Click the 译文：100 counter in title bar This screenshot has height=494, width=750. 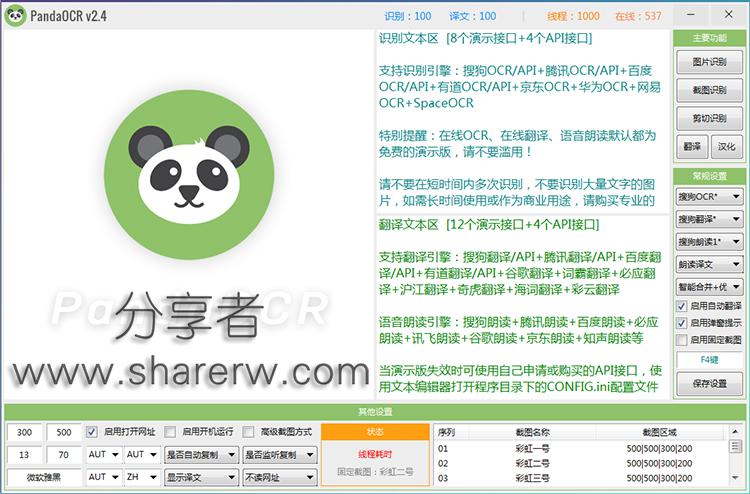pos(473,16)
